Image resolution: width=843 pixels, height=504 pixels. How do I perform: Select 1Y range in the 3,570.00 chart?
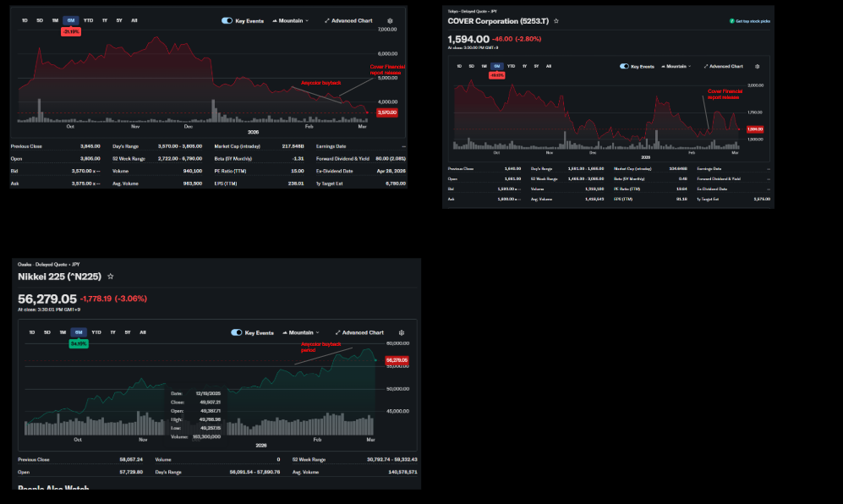(x=105, y=20)
